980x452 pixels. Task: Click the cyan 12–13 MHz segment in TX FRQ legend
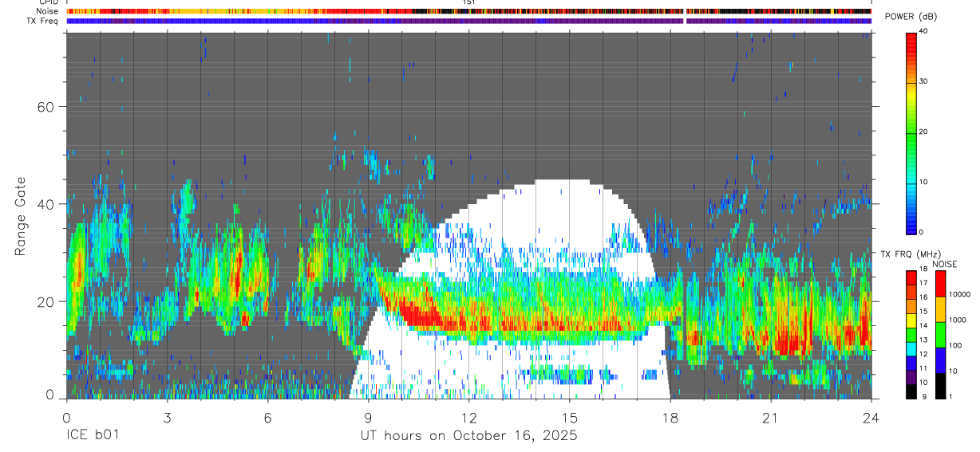tap(911, 349)
